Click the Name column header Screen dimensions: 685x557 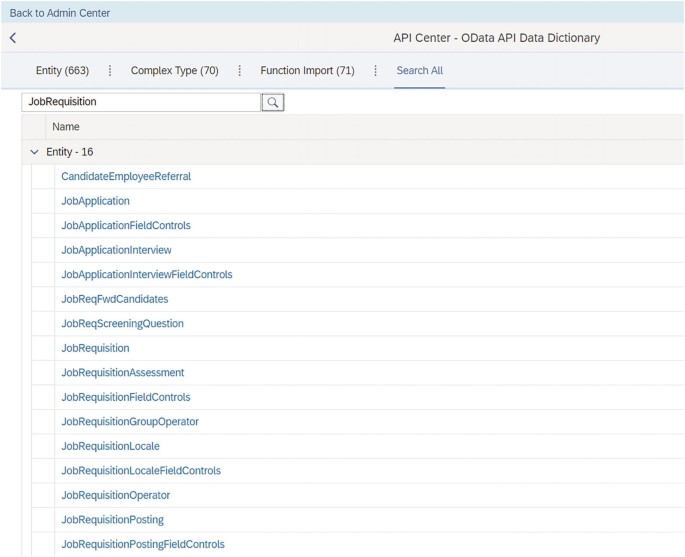[x=66, y=127]
